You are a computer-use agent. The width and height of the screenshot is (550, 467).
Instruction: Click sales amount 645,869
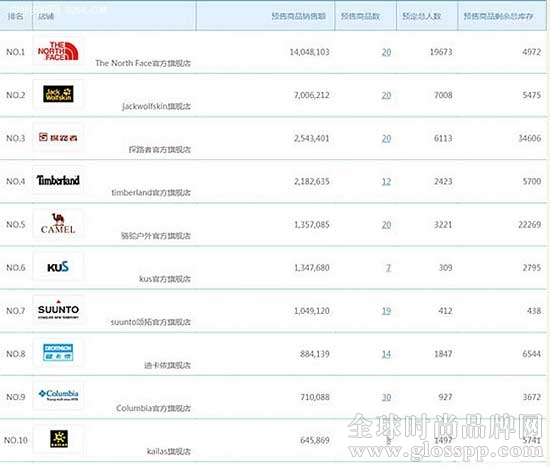point(315,441)
